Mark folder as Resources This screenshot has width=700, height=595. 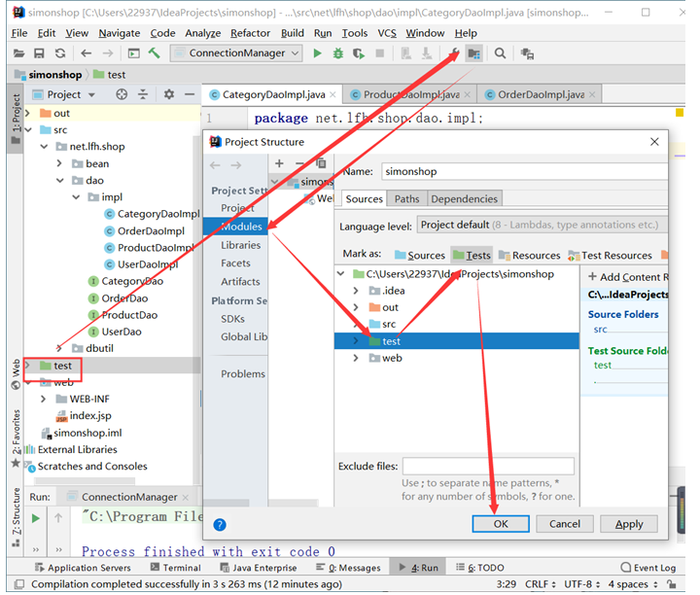tap(530, 256)
